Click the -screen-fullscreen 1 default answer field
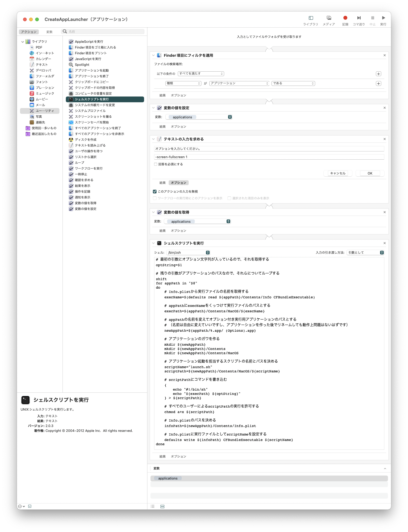The image size is (408, 532). pyautogui.click(x=269, y=157)
